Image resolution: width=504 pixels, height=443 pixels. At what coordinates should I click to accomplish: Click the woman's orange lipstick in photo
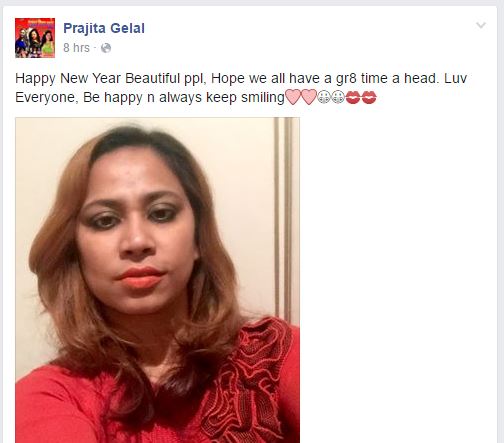click(141, 278)
